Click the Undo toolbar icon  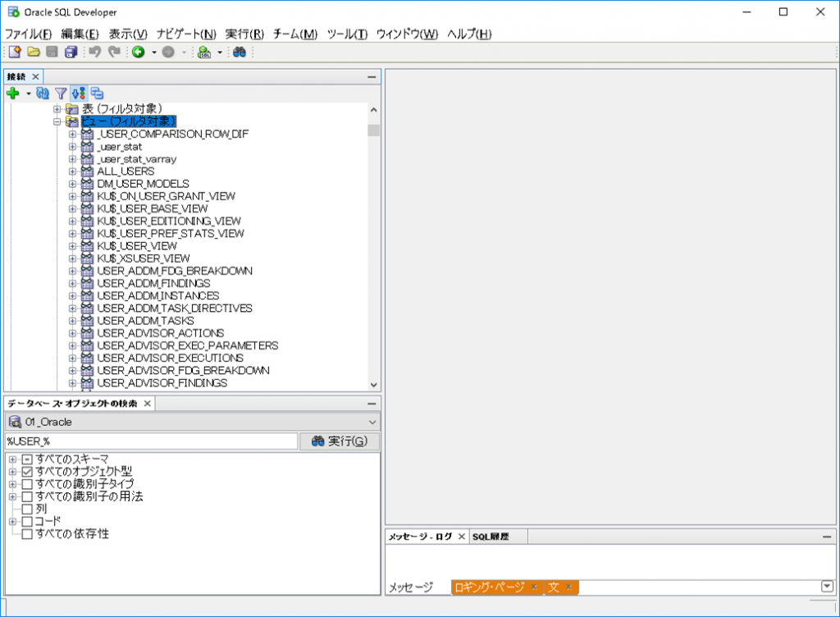tap(95, 52)
